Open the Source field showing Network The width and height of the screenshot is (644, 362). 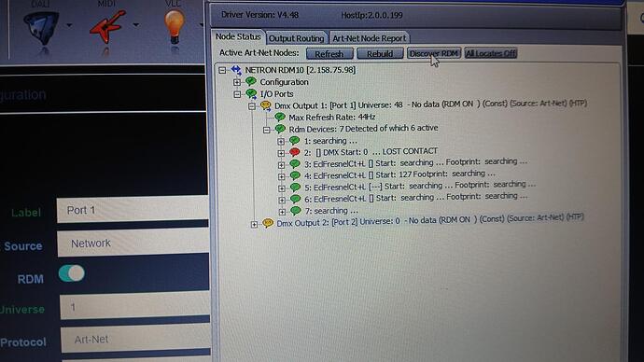point(133,243)
